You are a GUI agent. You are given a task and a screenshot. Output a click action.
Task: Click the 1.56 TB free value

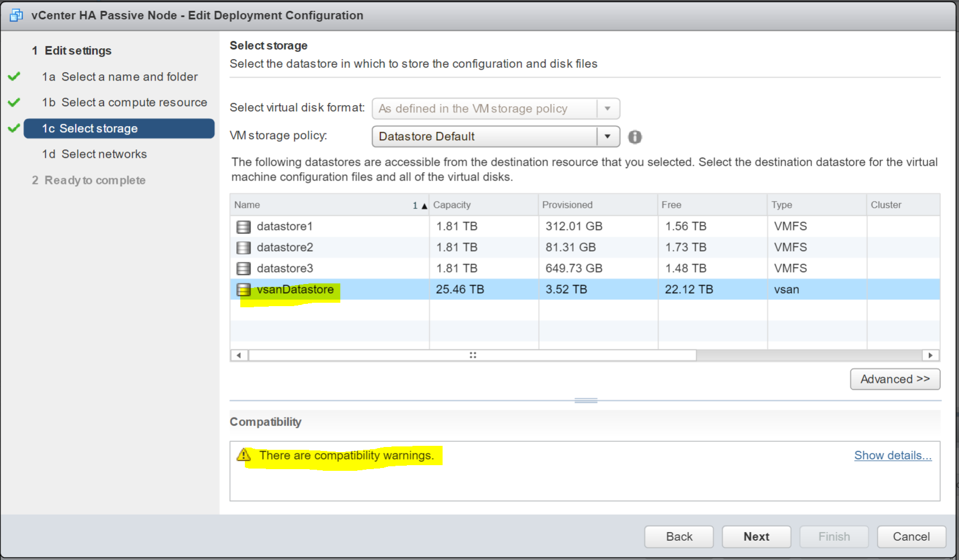pyautogui.click(x=686, y=226)
